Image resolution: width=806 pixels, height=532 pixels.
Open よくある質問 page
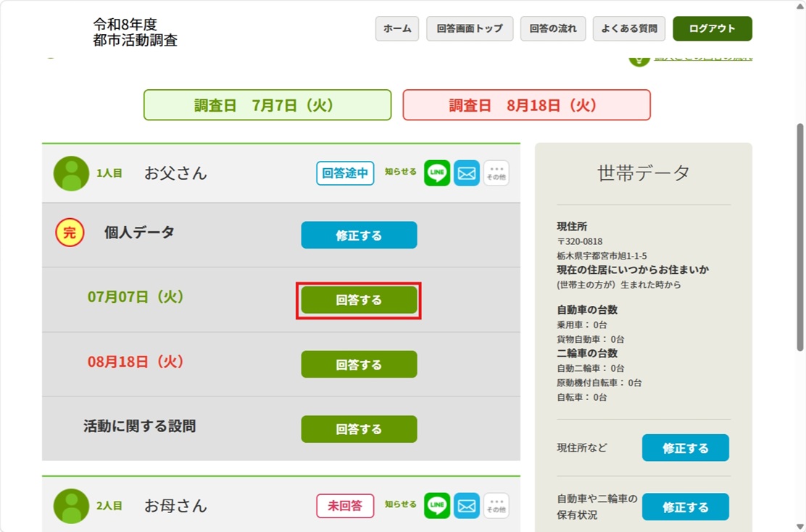629,28
